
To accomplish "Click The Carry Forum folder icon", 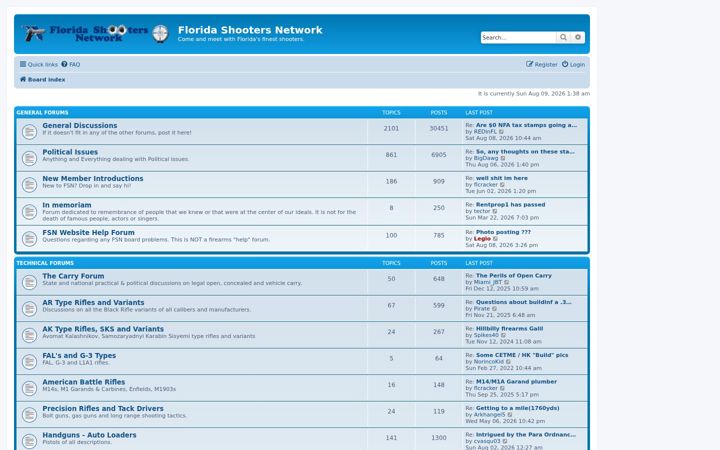I will (x=29, y=282).
